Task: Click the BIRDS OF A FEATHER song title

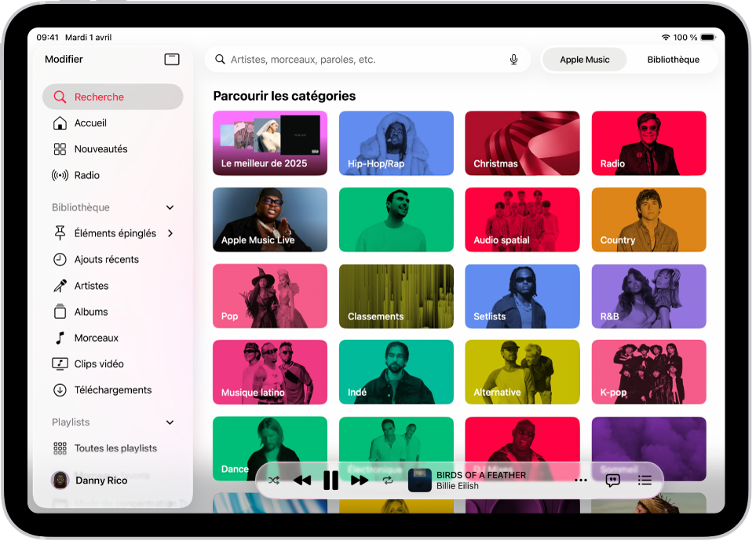Action: coord(480,475)
